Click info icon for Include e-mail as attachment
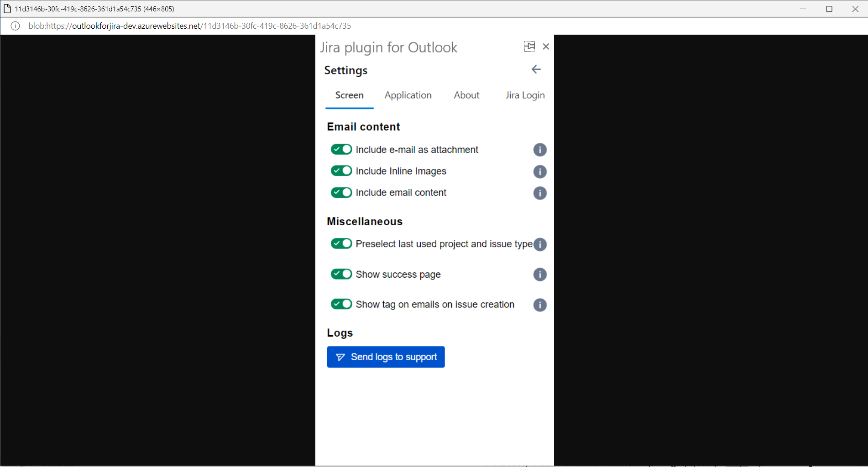 point(539,150)
